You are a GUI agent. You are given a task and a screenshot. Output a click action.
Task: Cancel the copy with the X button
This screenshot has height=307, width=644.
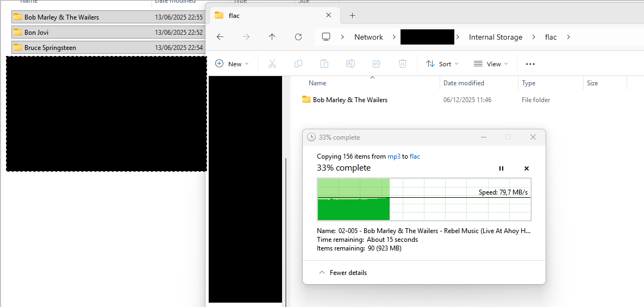click(x=526, y=168)
